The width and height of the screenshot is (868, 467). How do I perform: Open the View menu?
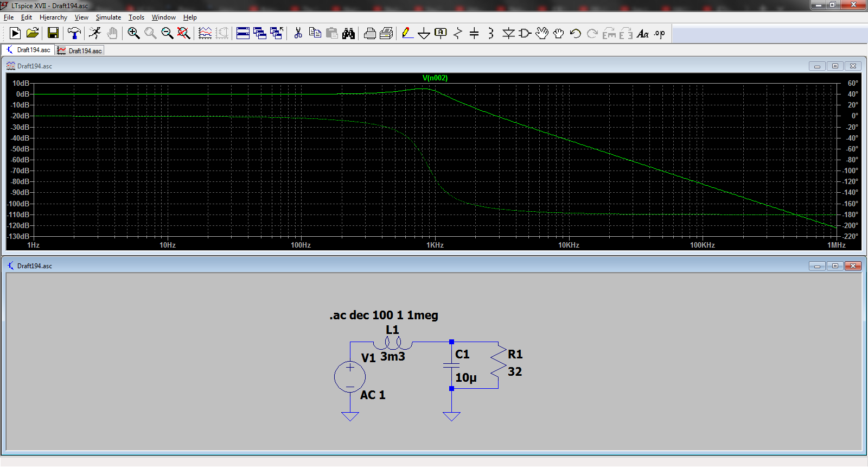coord(81,17)
